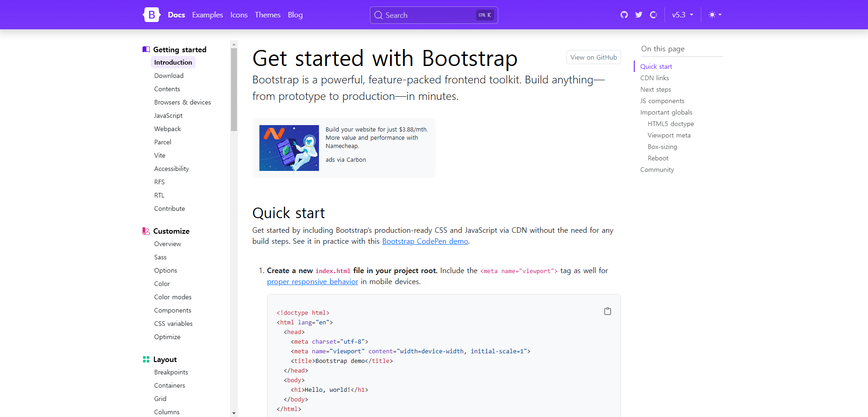Screen dimensions: 868x417
Task: Click the sidebar scrollbar thumb
Action: coord(234,90)
